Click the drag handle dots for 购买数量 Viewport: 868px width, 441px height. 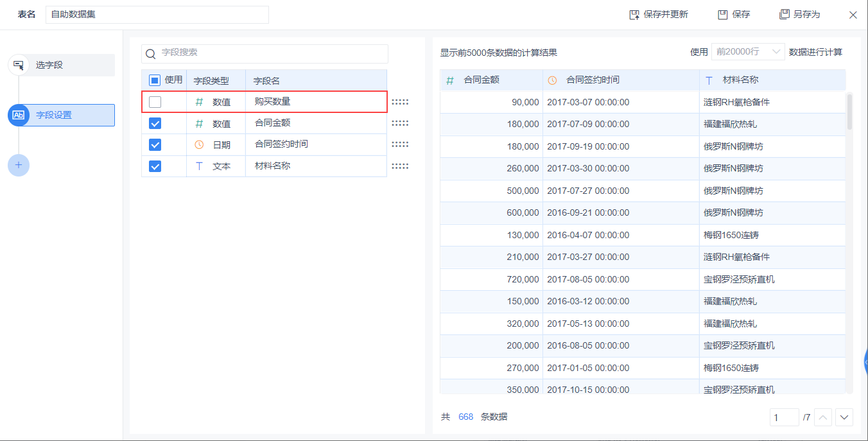click(x=400, y=101)
